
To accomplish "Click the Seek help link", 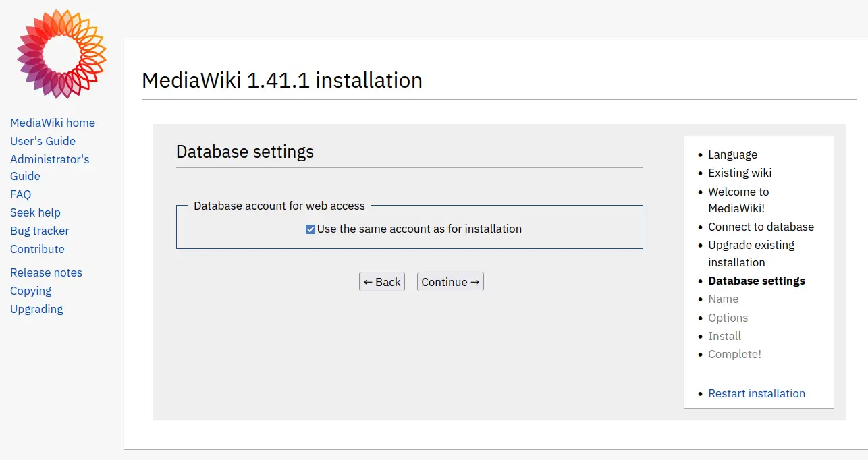I will (x=35, y=212).
